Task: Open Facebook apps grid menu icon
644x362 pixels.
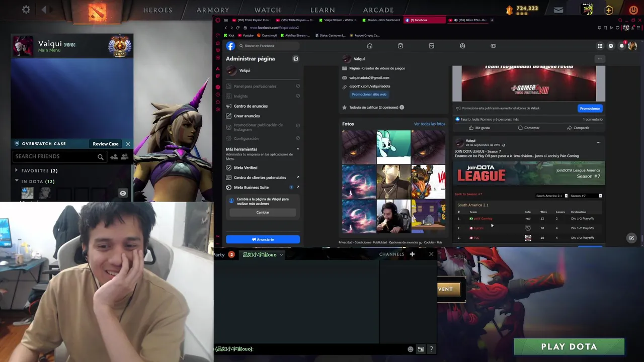Action: [x=600, y=46]
